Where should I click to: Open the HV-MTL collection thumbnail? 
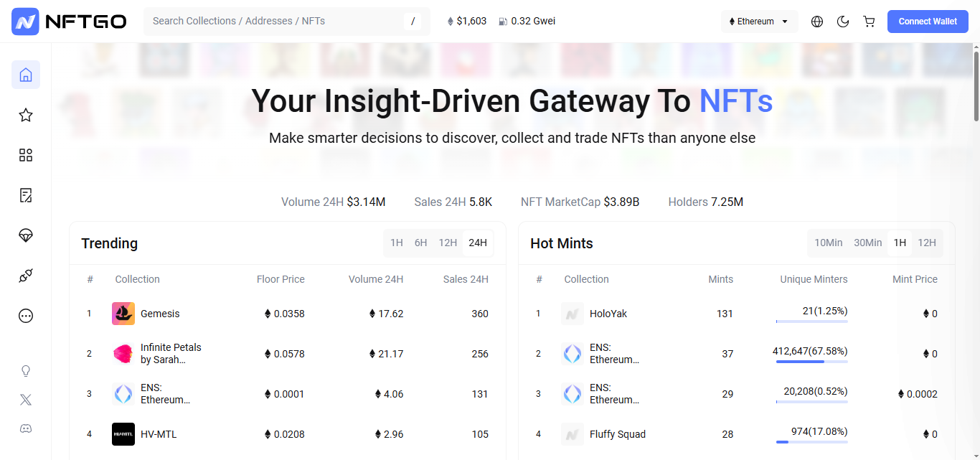[x=123, y=434]
